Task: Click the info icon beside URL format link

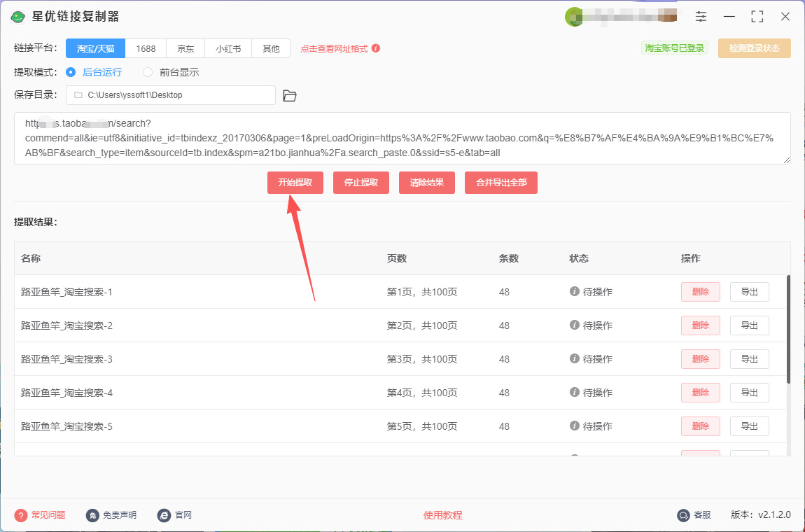Action: coord(376,48)
